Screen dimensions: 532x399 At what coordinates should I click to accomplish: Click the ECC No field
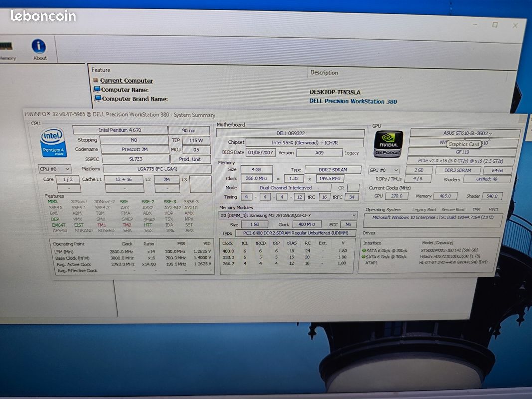click(348, 224)
